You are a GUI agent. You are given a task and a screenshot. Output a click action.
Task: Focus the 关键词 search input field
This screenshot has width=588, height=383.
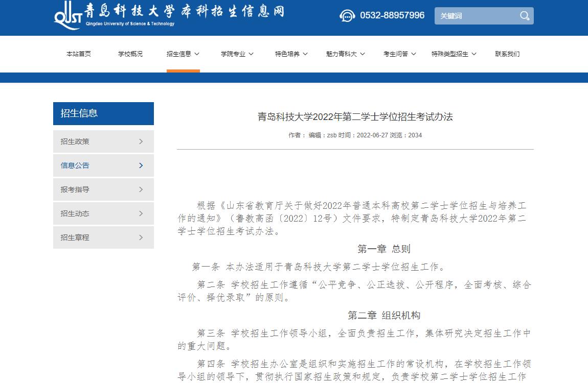point(484,16)
